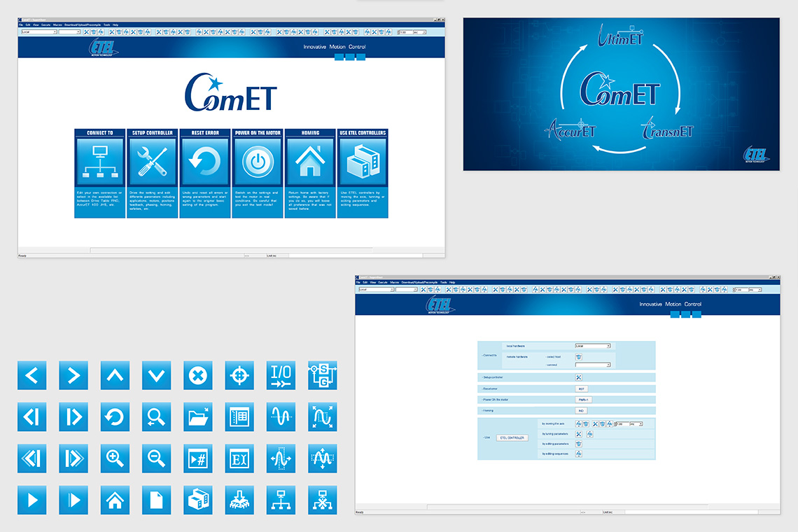Open the Local toolbar dropdown in the form window
The height and width of the screenshot is (532, 798).
pyautogui.click(x=376, y=290)
